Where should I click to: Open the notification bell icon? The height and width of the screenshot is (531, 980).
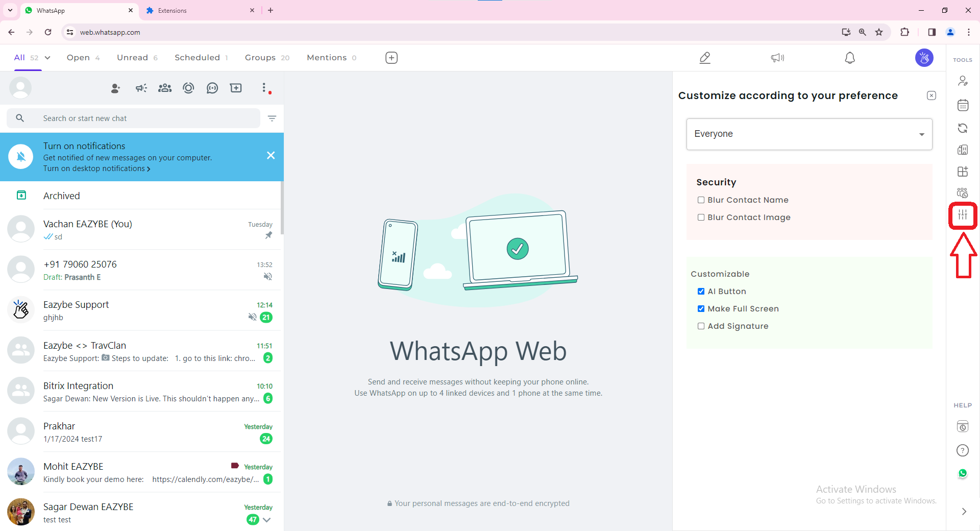(850, 58)
